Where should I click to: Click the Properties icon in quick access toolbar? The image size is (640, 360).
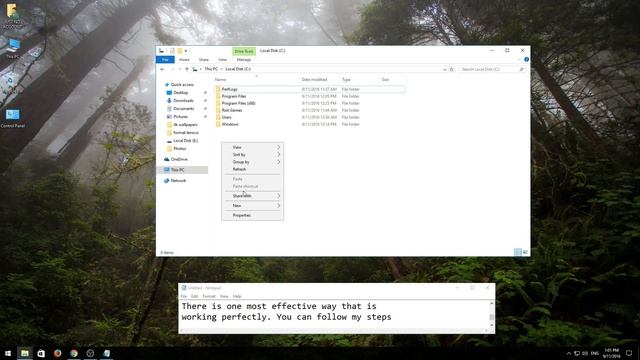pos(172,51)
